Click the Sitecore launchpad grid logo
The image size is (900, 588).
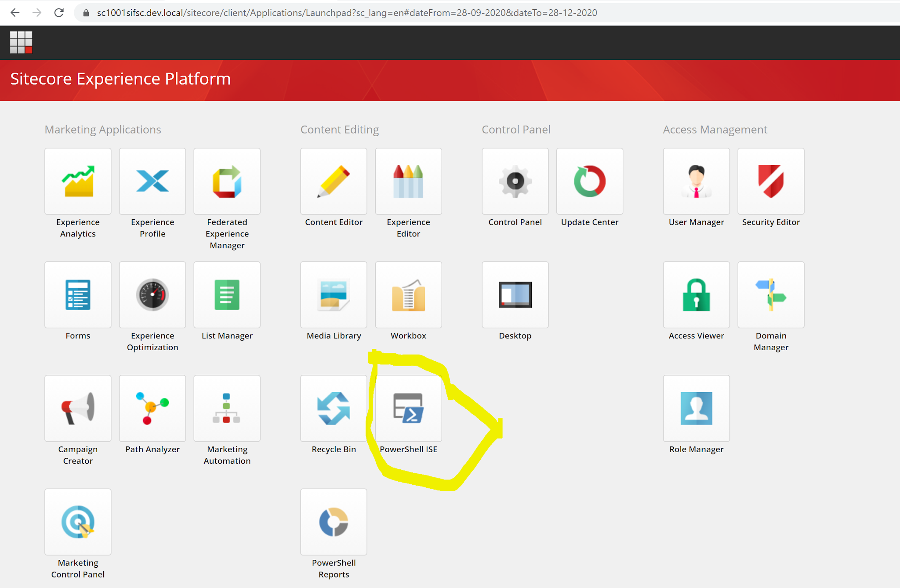click(x=21, y=42)
